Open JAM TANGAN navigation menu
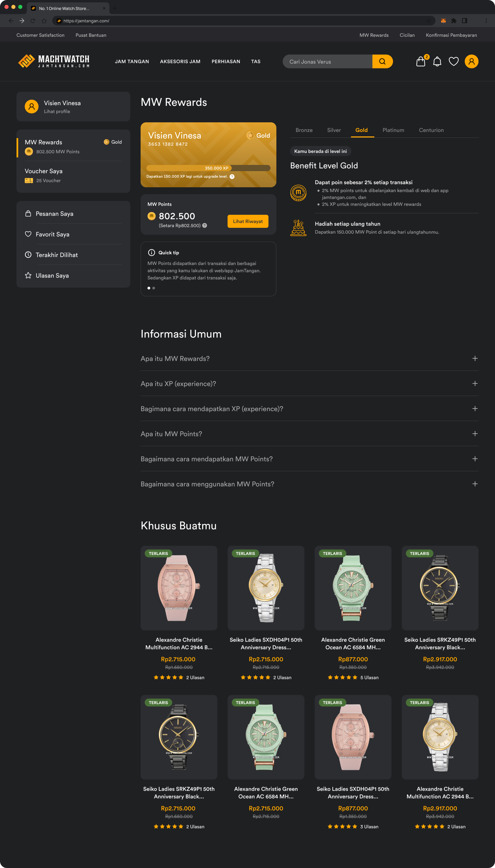Screen dimensions: 495x868 click(x=132, y=62)
